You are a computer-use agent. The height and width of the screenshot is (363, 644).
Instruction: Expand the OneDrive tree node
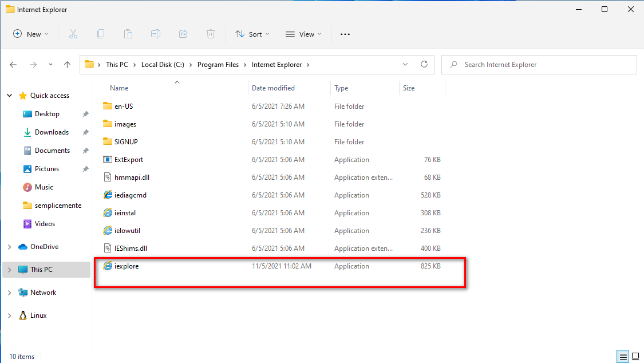(x=10, y=247)
